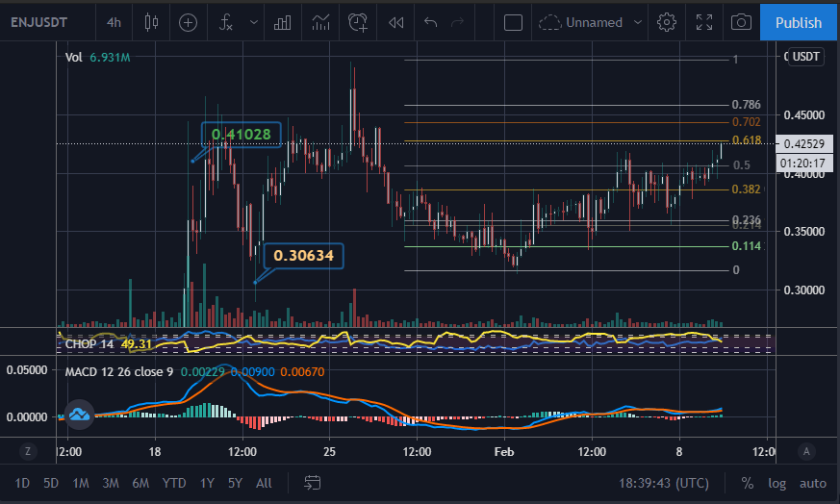Screen dimensions: 840x504
Task: Click the 0.382 Fibonacci level label
Action: (x=747, y=189)
